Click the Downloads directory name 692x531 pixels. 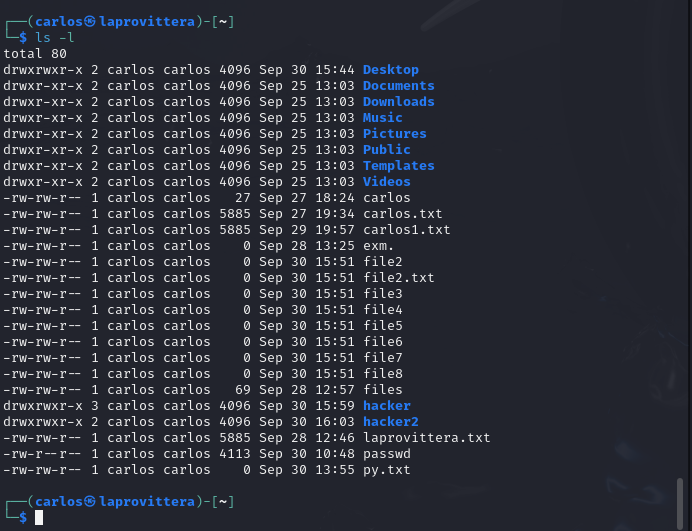399,102
